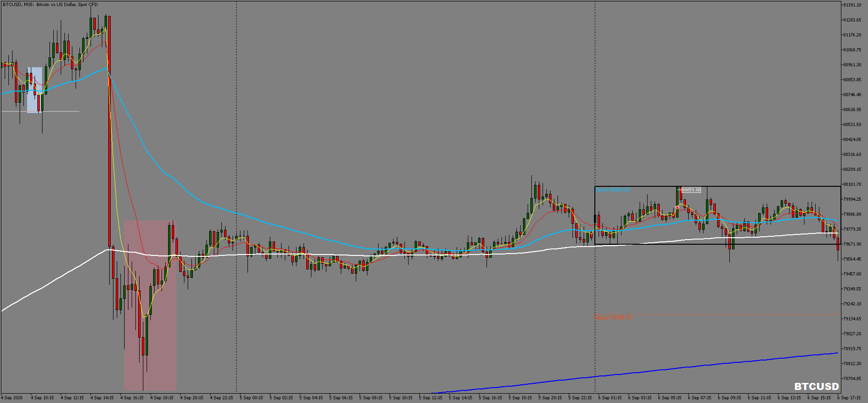Click the 80853.85 price level label
Screen dimensions: 868x403
point(852,80)
